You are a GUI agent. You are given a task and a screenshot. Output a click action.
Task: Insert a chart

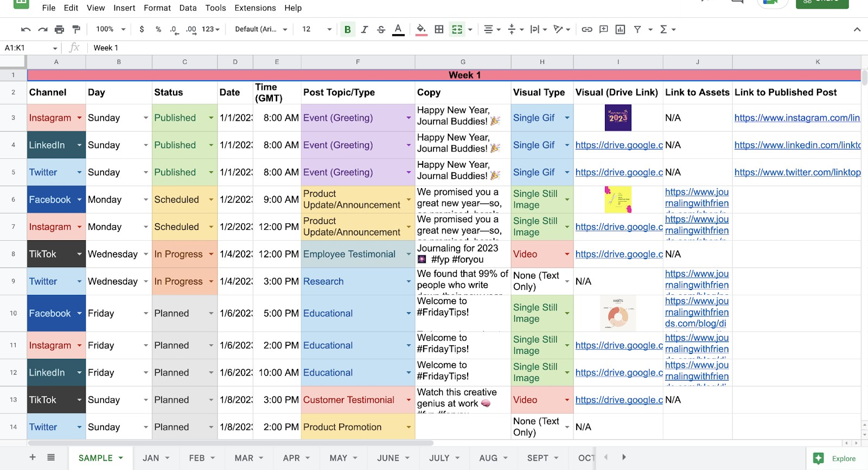click(x=621, y=29)
